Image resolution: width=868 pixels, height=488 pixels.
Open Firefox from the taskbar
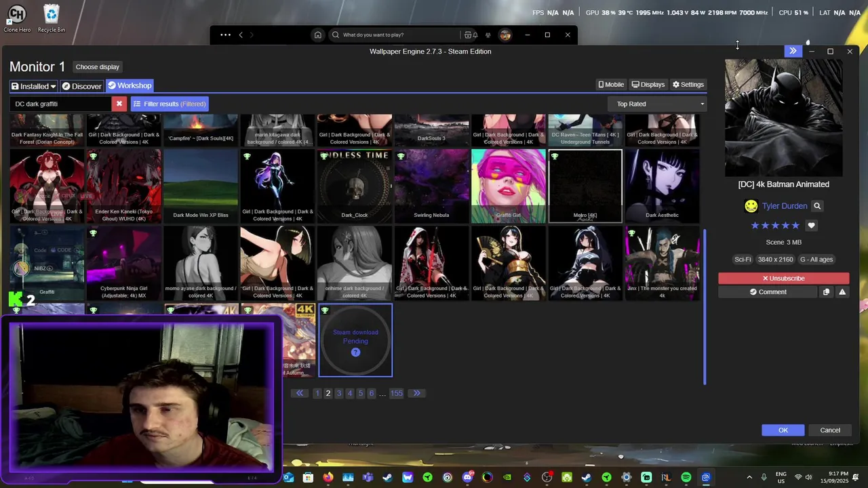[328, 477]
